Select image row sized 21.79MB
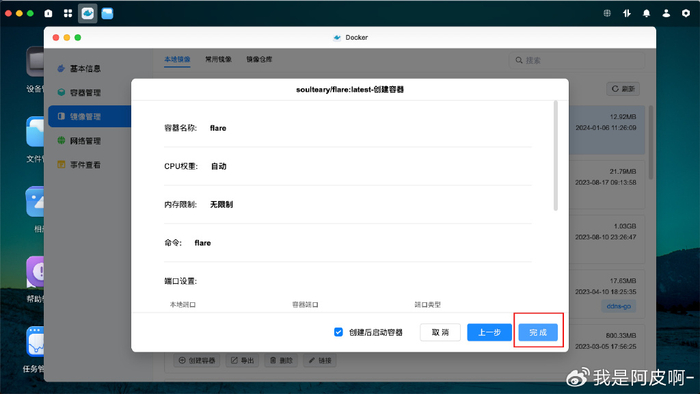The height and width of the screenshot is (394, 700). pos(606,184)
